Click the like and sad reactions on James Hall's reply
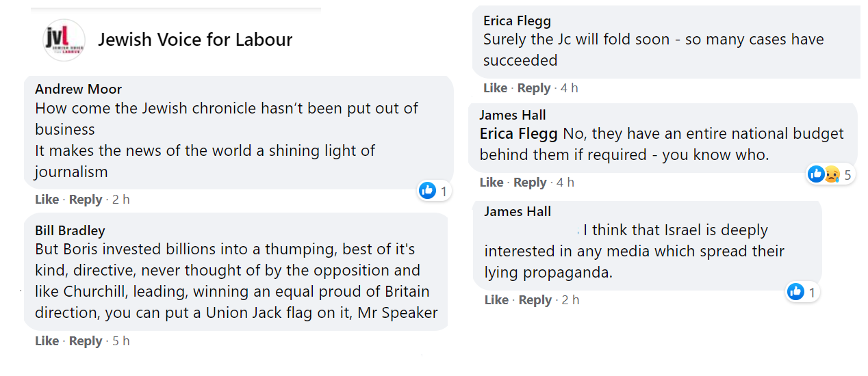This screenshot has height=376, width=868. click(x=824, y=174)
